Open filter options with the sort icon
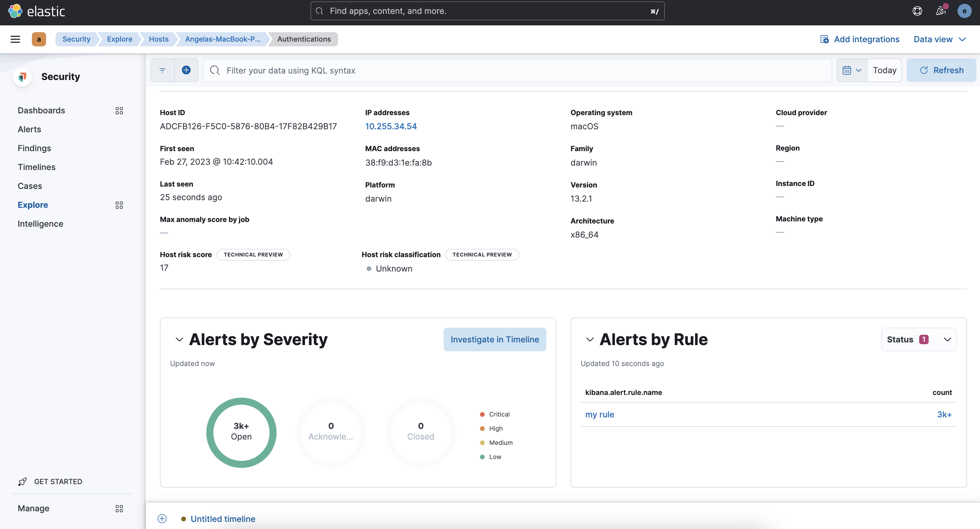 (162, 70)
